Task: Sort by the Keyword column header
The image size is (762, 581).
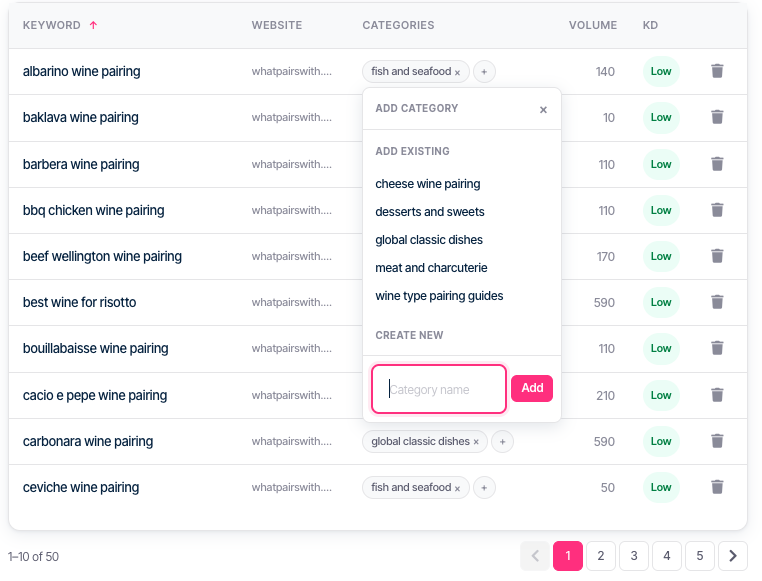Action: click(52, 25)
